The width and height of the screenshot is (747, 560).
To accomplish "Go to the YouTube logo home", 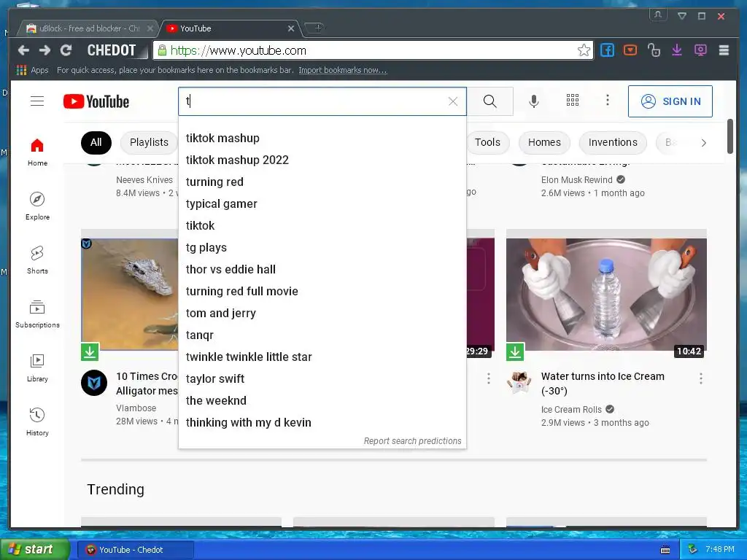I will click(x=96, y=101).
